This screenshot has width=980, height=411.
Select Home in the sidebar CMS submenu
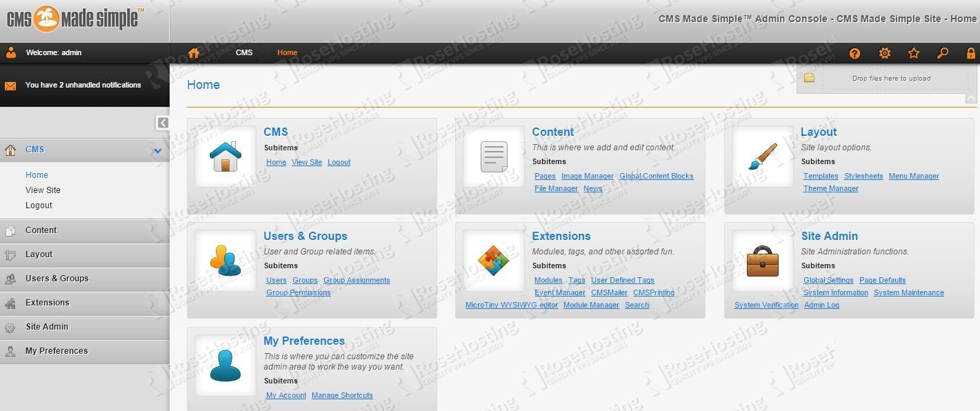(x=37, y=175)
